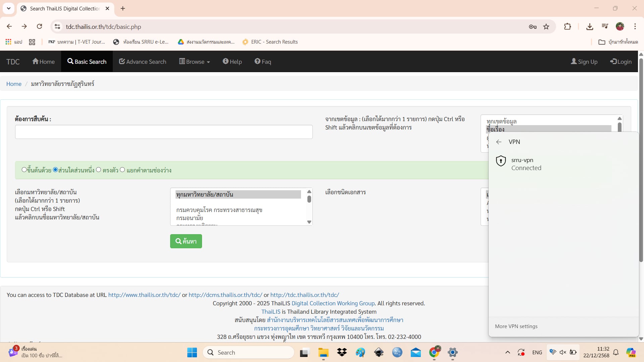This screenshot has height=362, width=644.
Task: Show hidden system tray icons chevron
Action: [507, 352]
